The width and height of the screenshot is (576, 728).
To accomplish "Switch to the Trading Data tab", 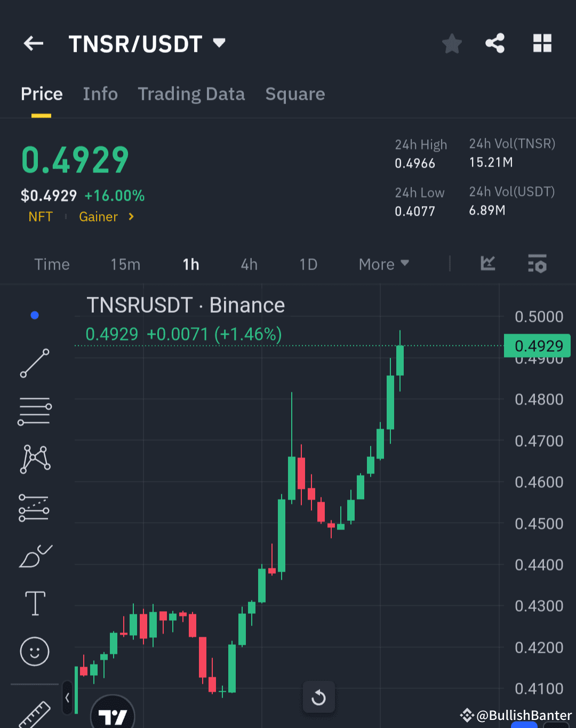I will [x=191, y=94].
